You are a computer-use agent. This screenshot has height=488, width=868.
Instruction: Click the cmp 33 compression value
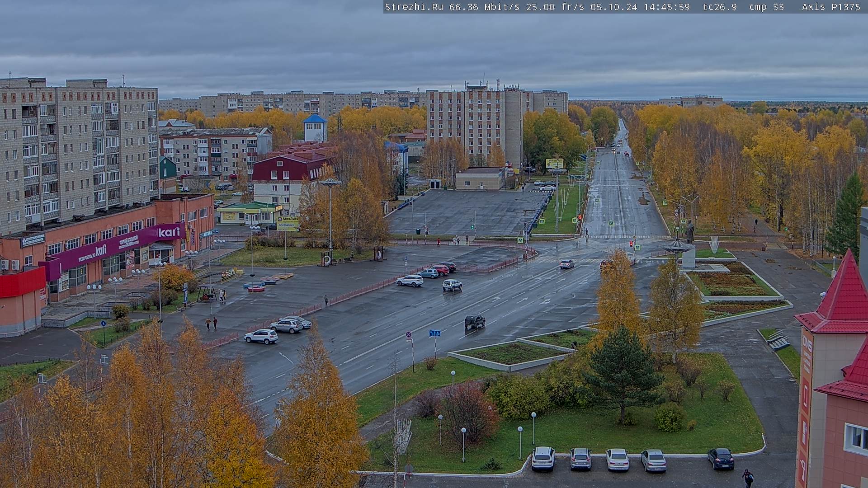767,7
